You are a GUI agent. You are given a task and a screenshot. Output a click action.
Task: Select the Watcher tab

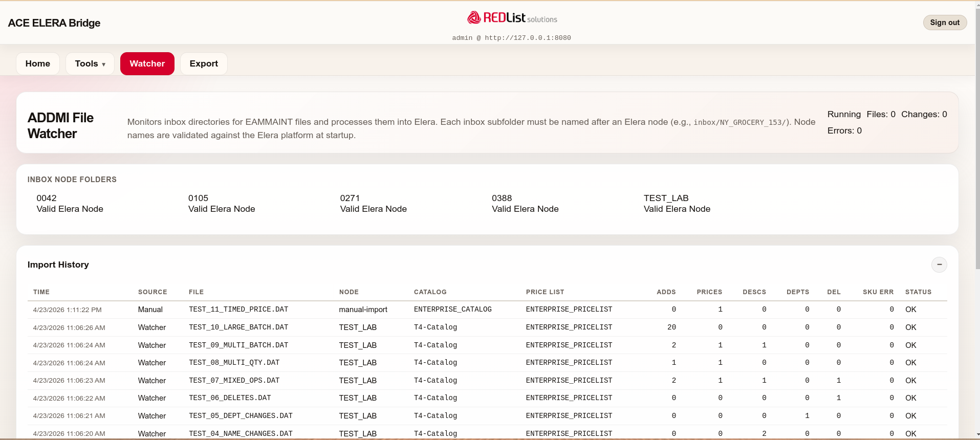click(x=147, y=64)
